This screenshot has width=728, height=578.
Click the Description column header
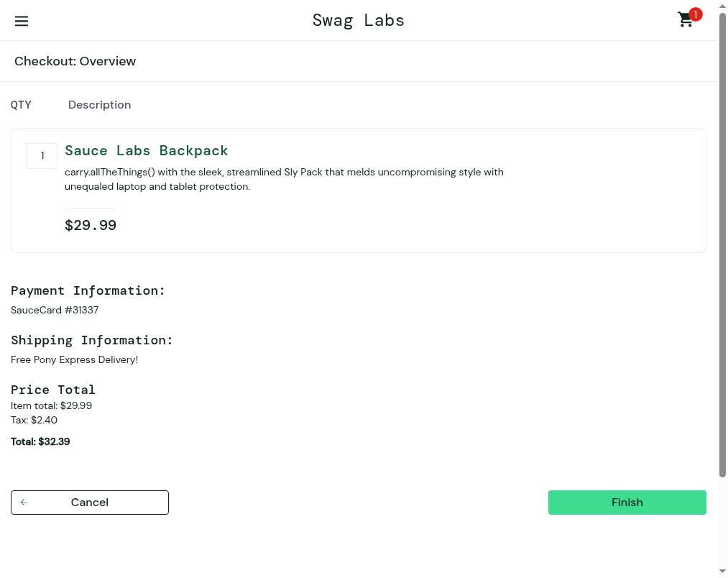click(x=99, y=105)
